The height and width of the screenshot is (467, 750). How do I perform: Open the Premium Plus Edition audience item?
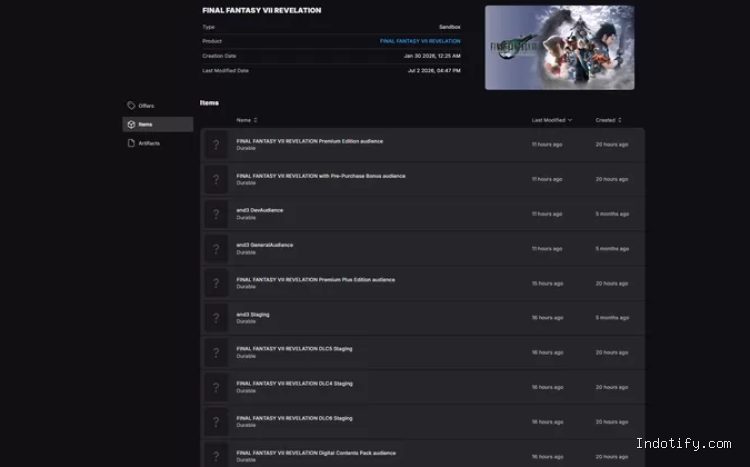(x=422, y=283)
